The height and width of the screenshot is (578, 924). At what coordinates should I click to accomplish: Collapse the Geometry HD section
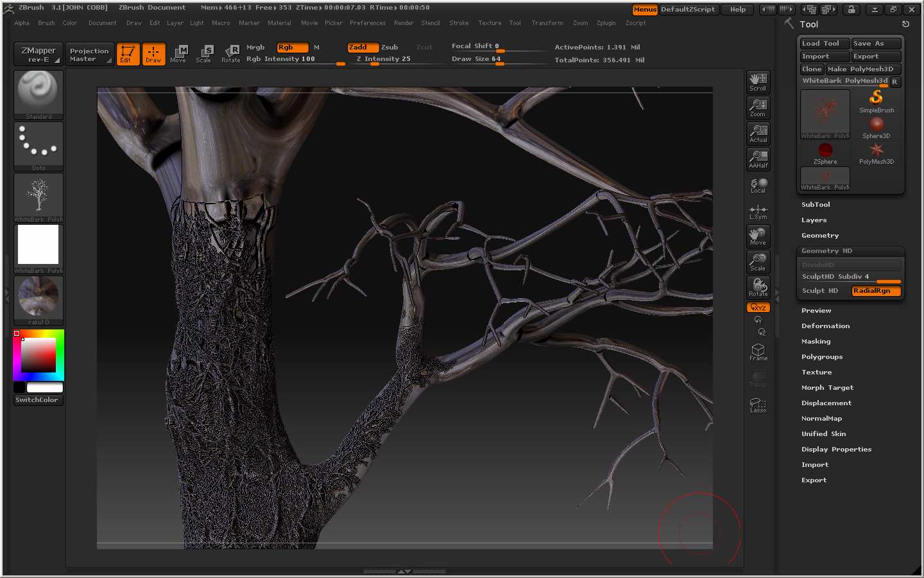coord(826,250)
